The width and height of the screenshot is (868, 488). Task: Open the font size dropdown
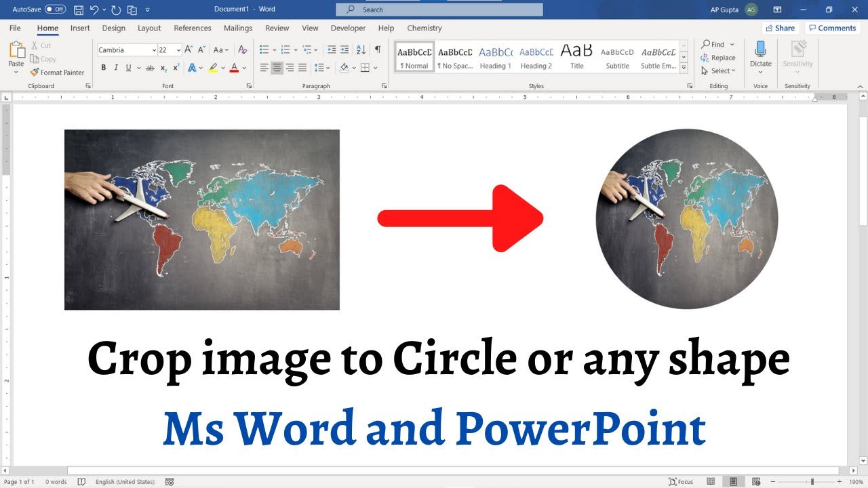(x=178, y=50)
